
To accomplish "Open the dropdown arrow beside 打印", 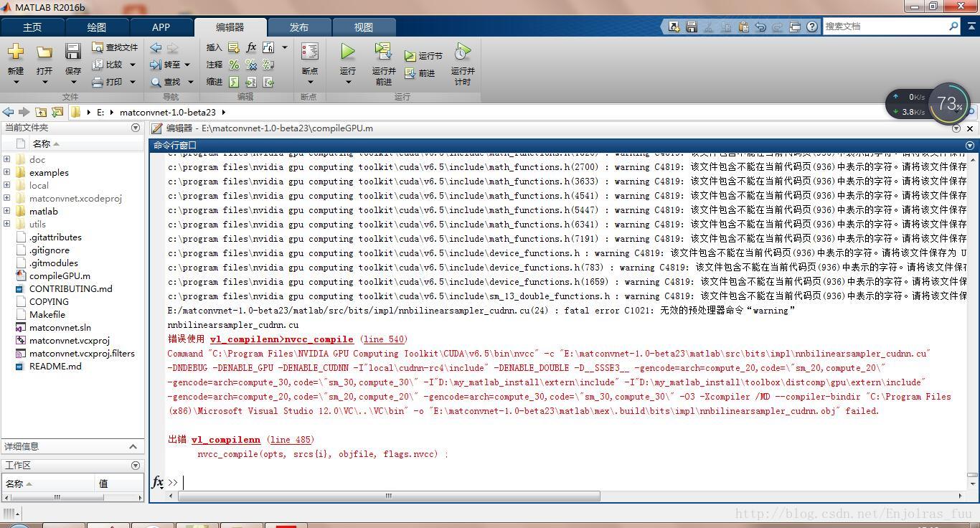I will [133, 82].
